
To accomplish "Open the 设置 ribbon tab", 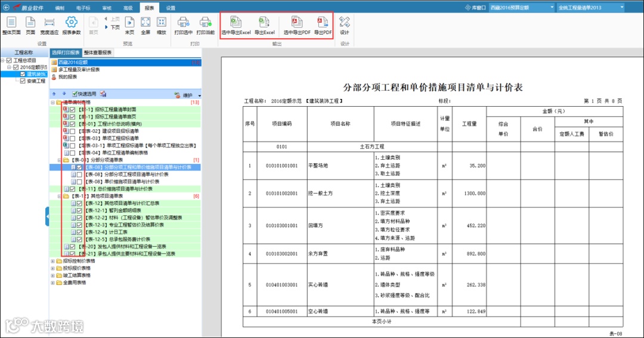I will pyautogui.click(x=171, y=8).
